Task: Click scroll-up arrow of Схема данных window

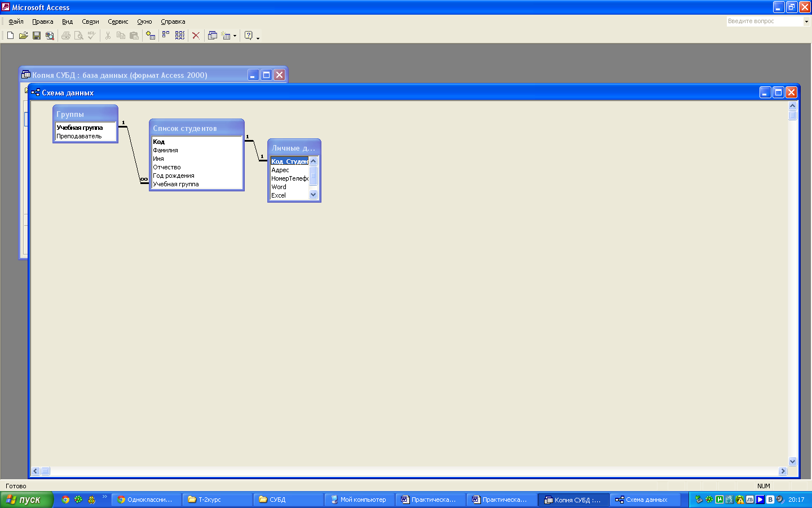Action: [x=792, y=106]
